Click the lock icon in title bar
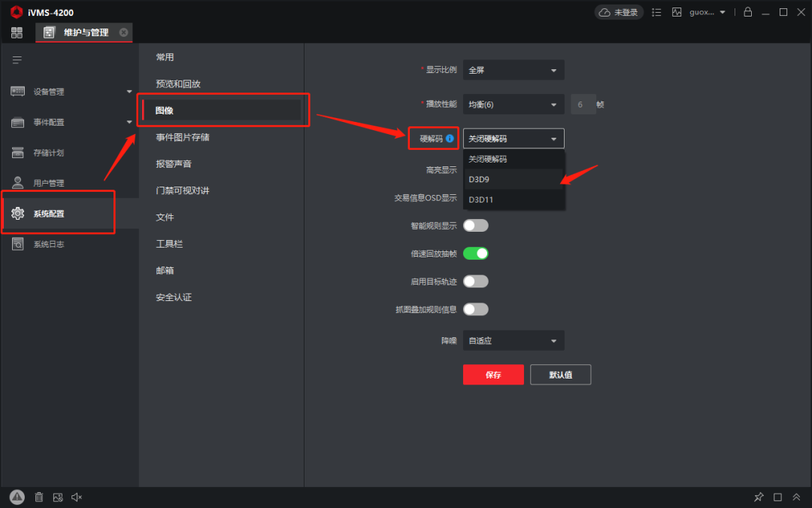 click(747, 12)
